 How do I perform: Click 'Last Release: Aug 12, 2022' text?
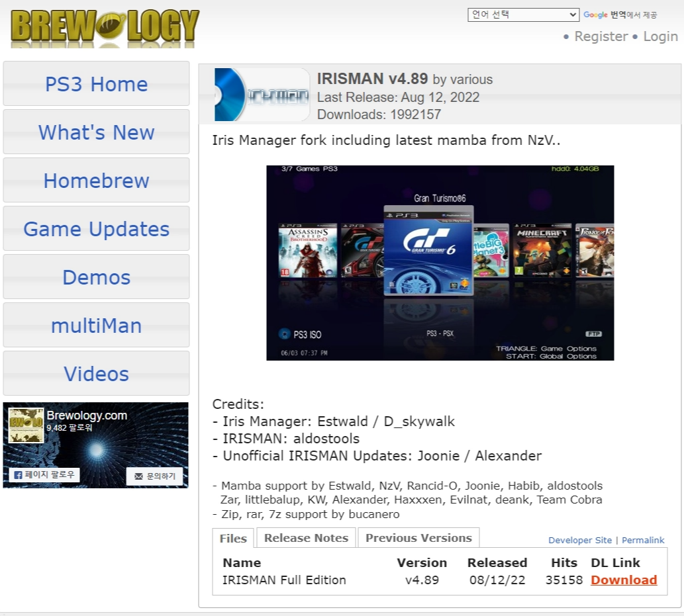(x=398, y=97)
